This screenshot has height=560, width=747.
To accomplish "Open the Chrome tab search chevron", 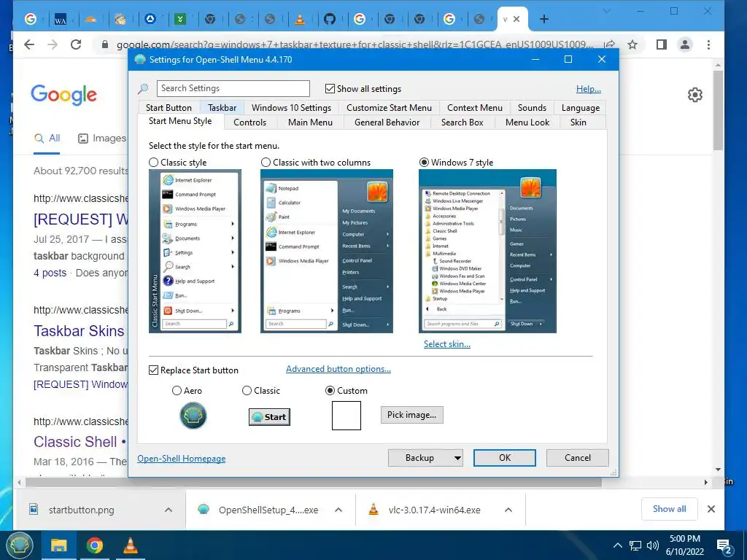I will pyautogui.click(x=607, y=12).
